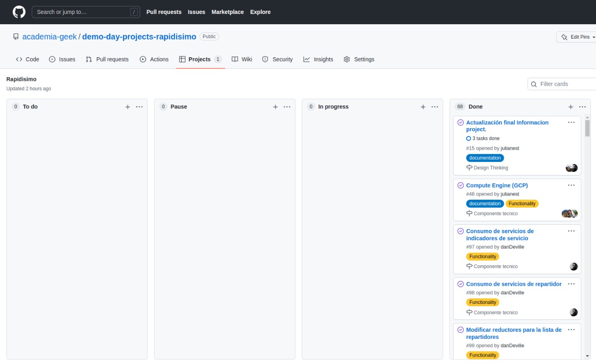Click documentation label on issue #15 card
596x364 pixels.
(485, 158)
